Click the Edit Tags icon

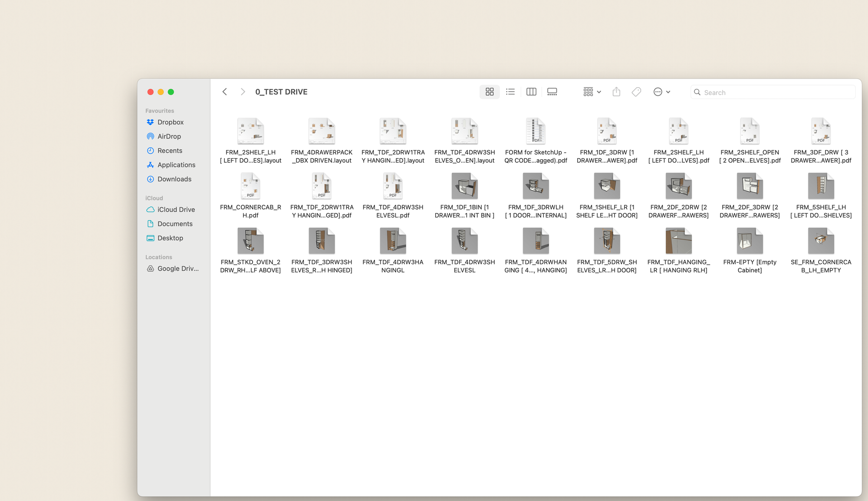(636, 92)
